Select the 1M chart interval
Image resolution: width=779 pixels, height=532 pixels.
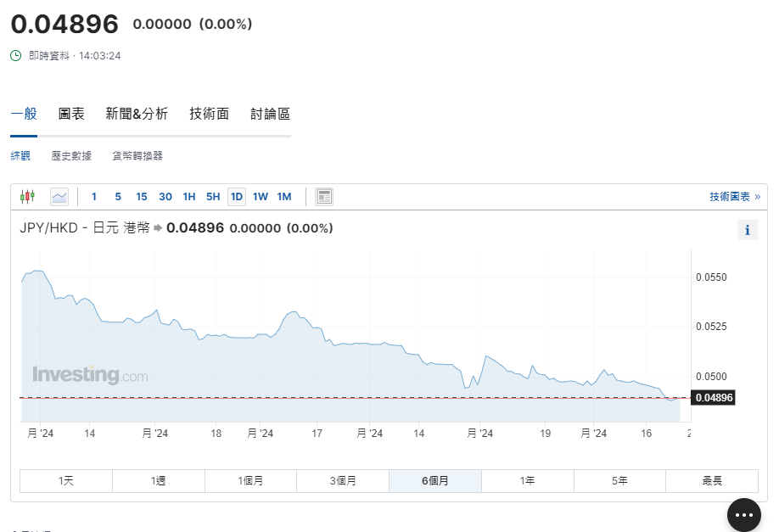284,197
